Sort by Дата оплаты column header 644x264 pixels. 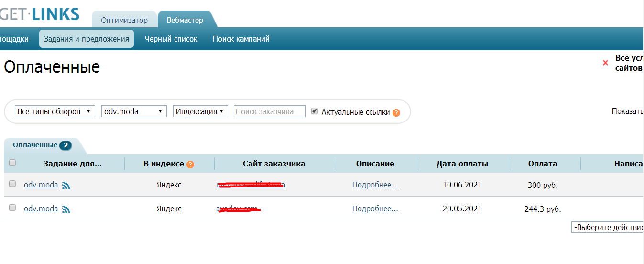(x=462, y=164)
